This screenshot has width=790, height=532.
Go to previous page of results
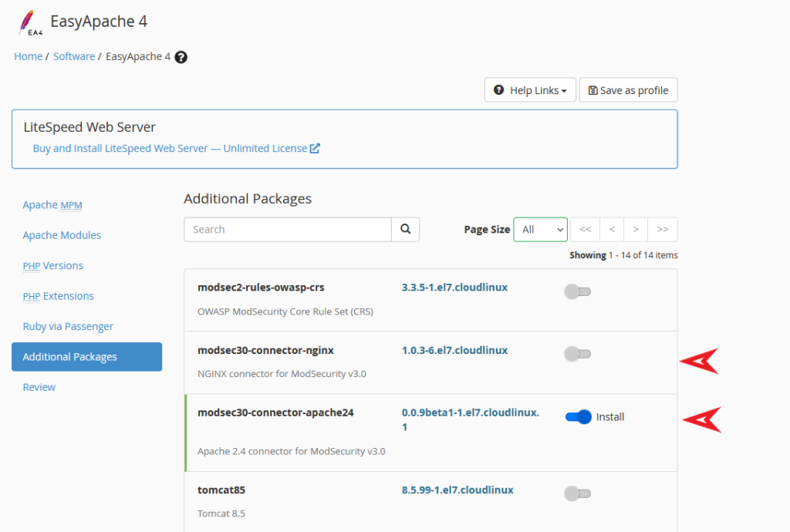coord(612,229)
